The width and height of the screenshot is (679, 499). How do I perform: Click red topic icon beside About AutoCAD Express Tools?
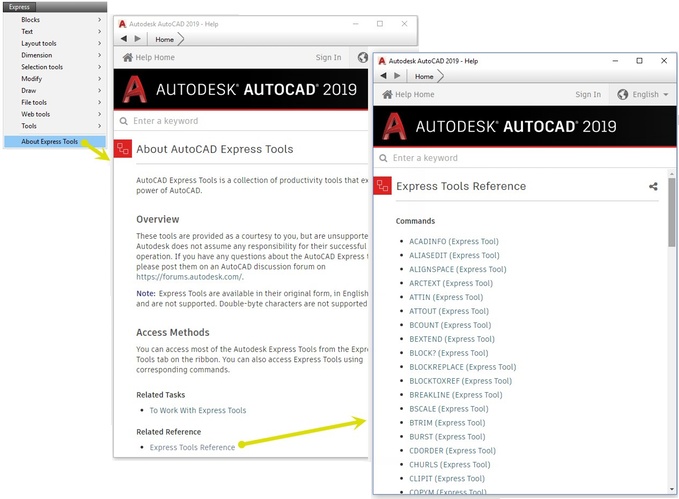click(123, 149)
